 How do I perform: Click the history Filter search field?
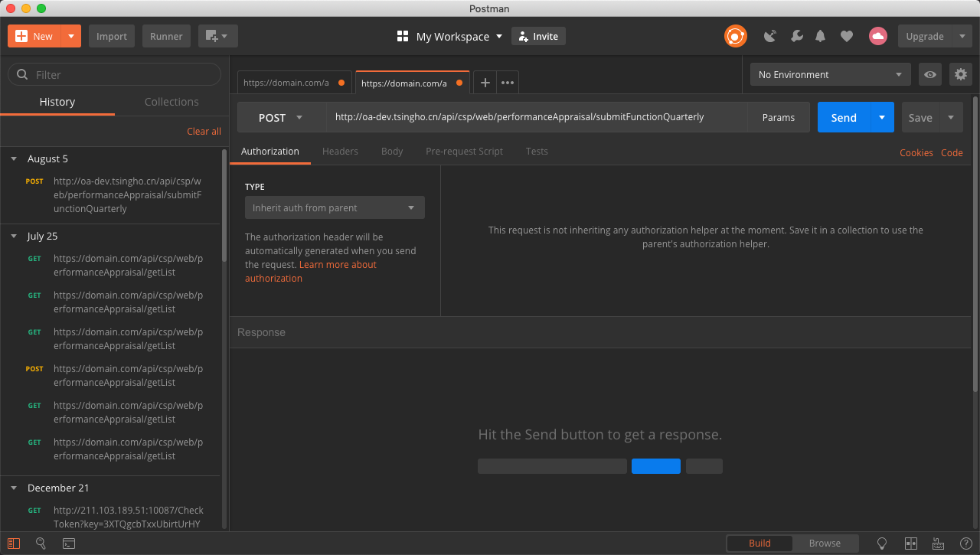click(115, 74)
